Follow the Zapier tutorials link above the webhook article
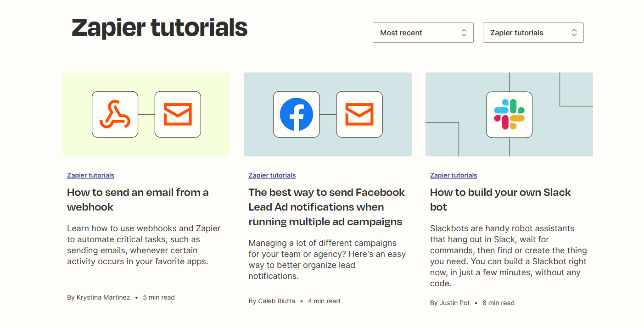Screen dimensions: 644x328 [x=90, y=175]
